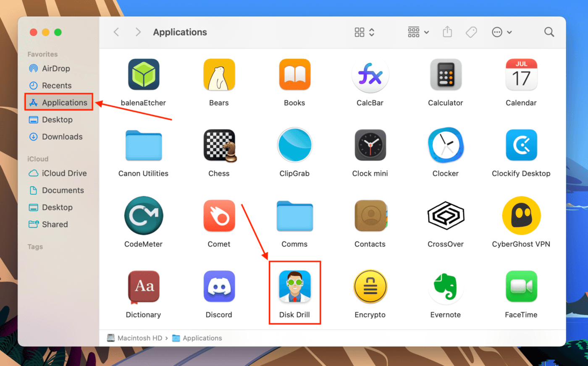Click Applications in the path bar

197,338
